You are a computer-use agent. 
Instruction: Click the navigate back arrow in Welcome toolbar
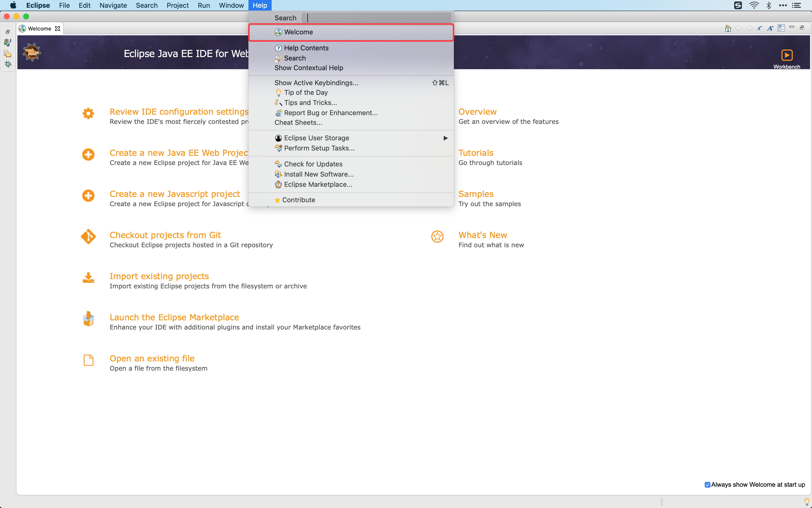pyautogui.click(x=738, y=28)
